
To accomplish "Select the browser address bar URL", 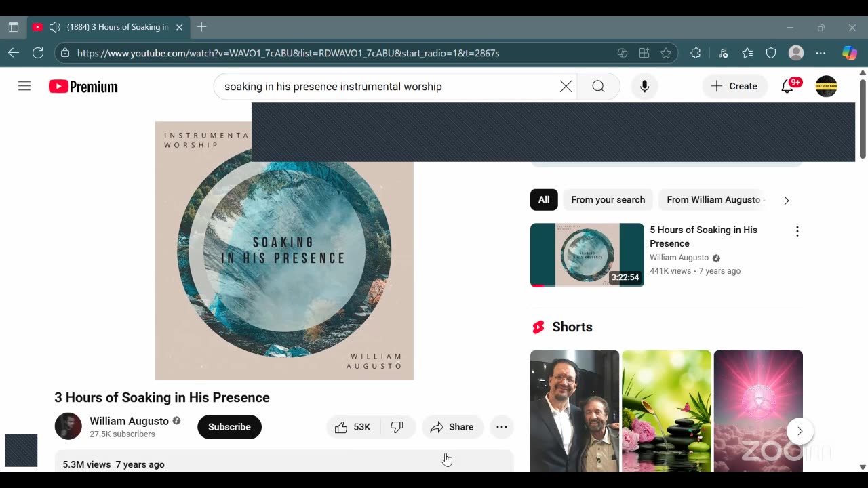I will pos(288,53).
